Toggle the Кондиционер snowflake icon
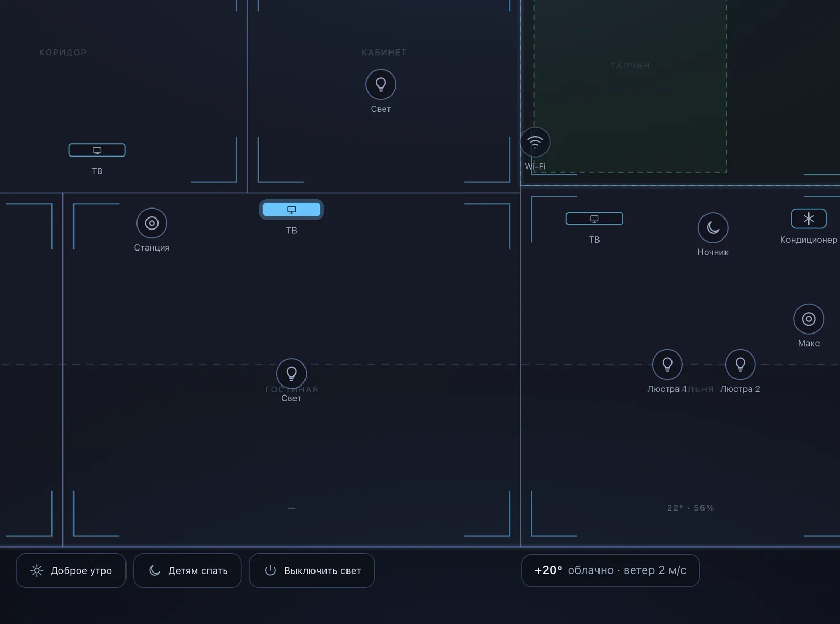This screenshot has height=624, width=840. tap(808, 219)
